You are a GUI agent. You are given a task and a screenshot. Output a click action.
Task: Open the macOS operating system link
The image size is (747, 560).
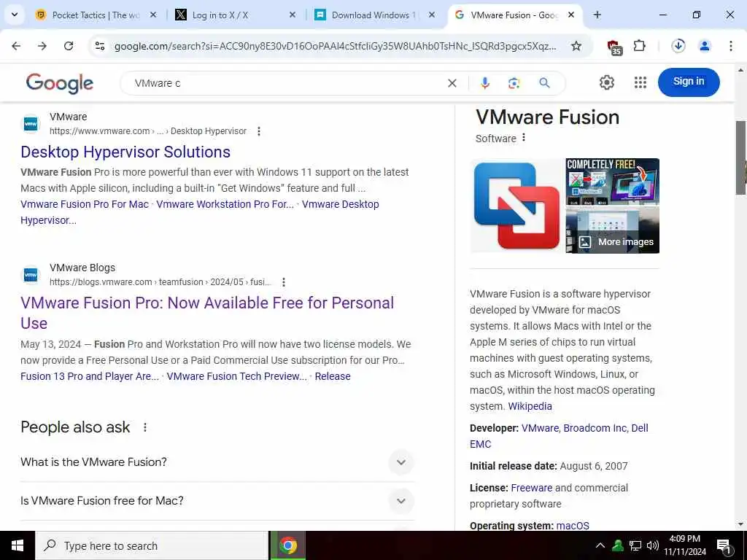point(573,526)
